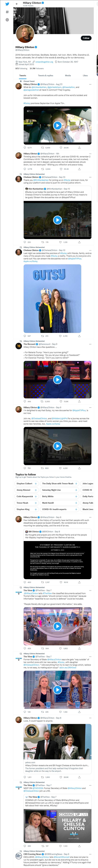Click the Twitter bird home logo
Screen dimensions: 98x868
[x=7, y=4]
